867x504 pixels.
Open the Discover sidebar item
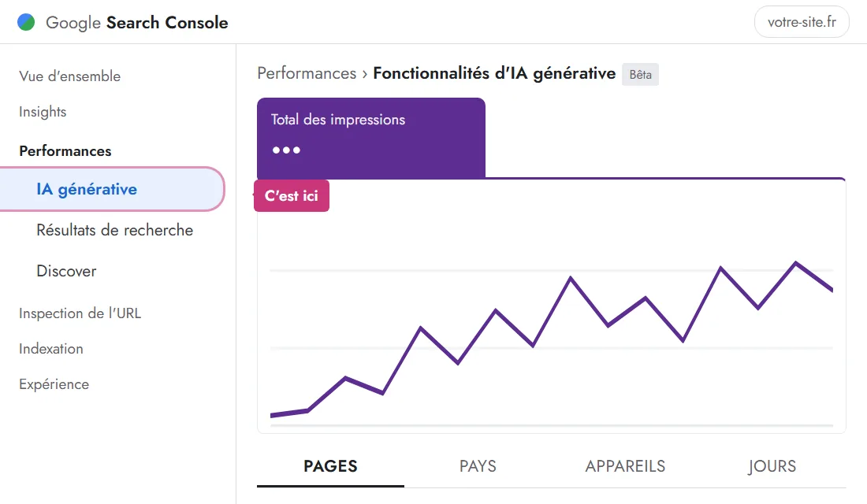[66, 271]
